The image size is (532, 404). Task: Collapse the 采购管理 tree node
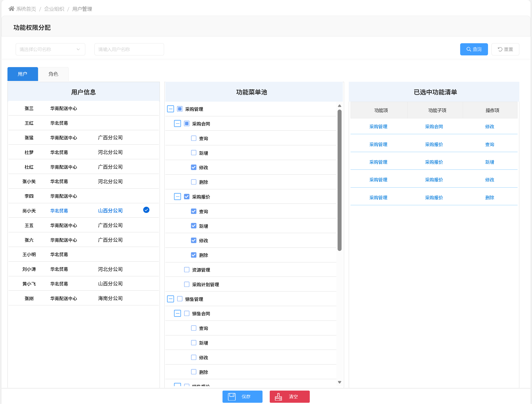coord(171,109)
